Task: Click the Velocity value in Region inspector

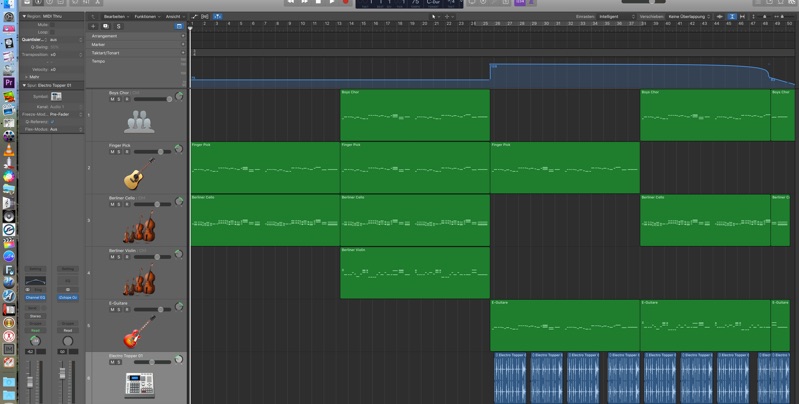Action: pos(54,69)
